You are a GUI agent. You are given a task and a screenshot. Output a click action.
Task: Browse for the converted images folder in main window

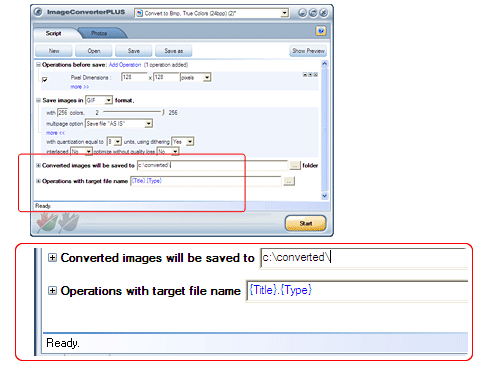point(295,165)
